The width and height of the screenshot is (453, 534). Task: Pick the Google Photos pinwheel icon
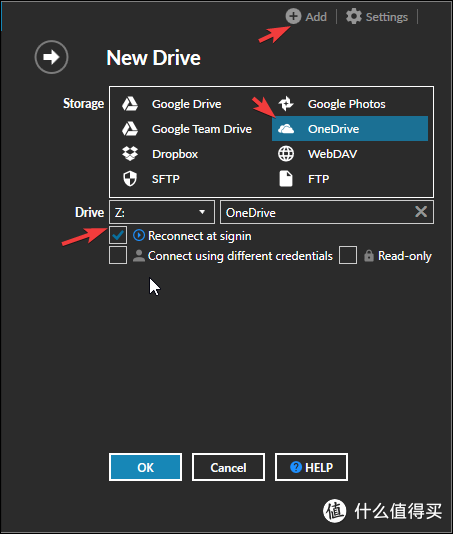click(286, 104)
